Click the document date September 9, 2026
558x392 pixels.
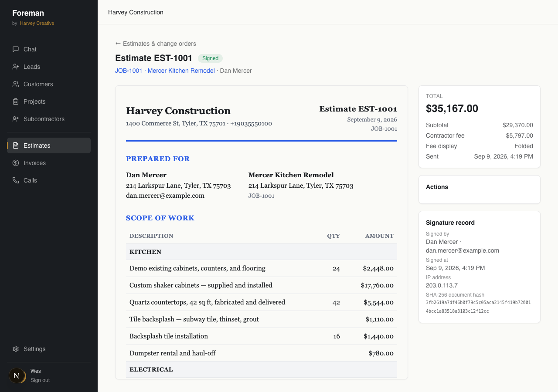click(x=372, y=119)
